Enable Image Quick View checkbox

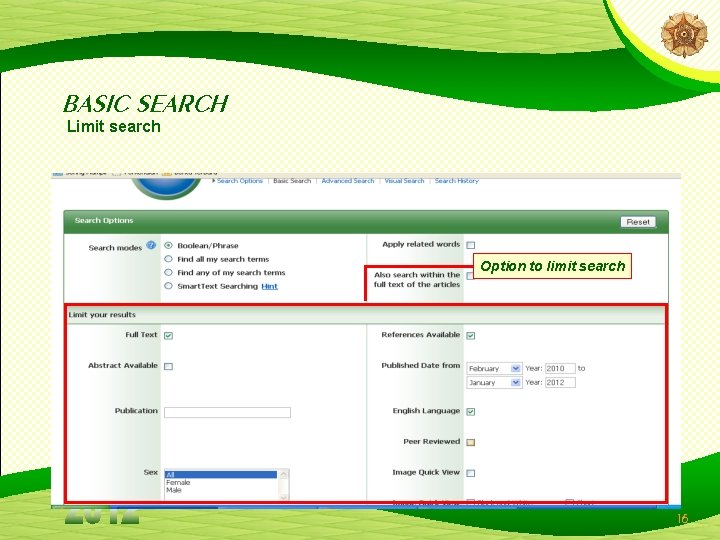point(471,473)
